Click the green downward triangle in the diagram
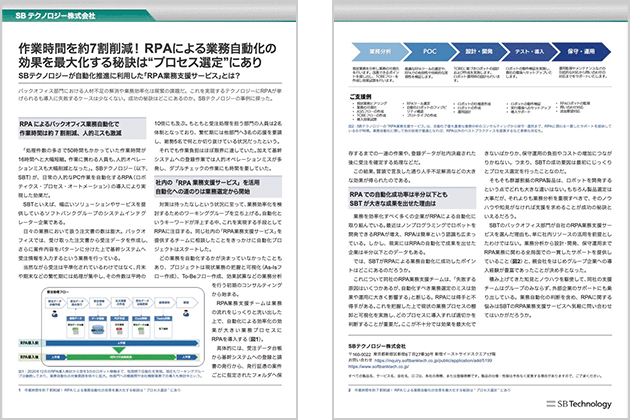 coord(119,350)
